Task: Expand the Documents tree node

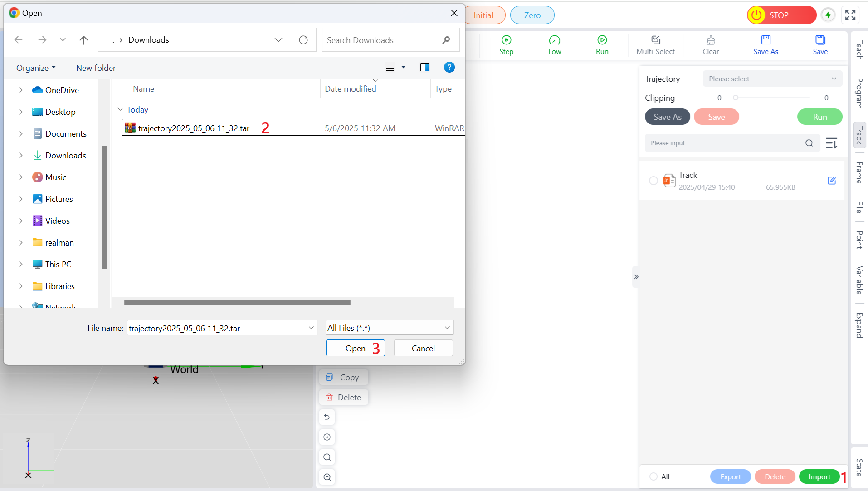Action: click(20, 134)
